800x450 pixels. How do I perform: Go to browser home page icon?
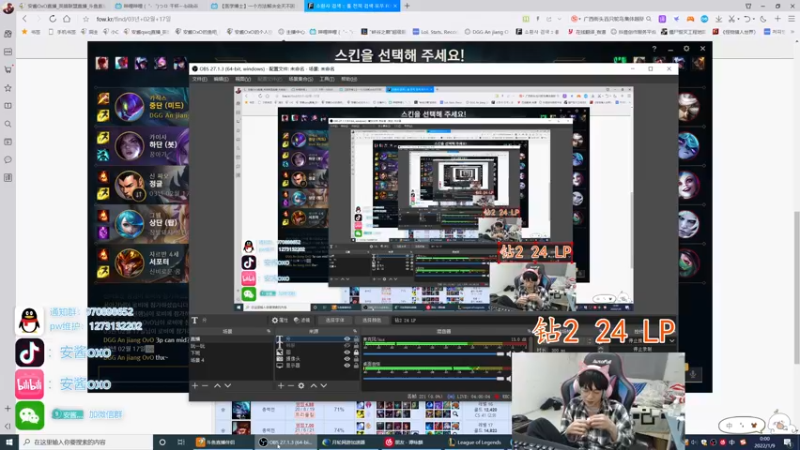(67, 19)
